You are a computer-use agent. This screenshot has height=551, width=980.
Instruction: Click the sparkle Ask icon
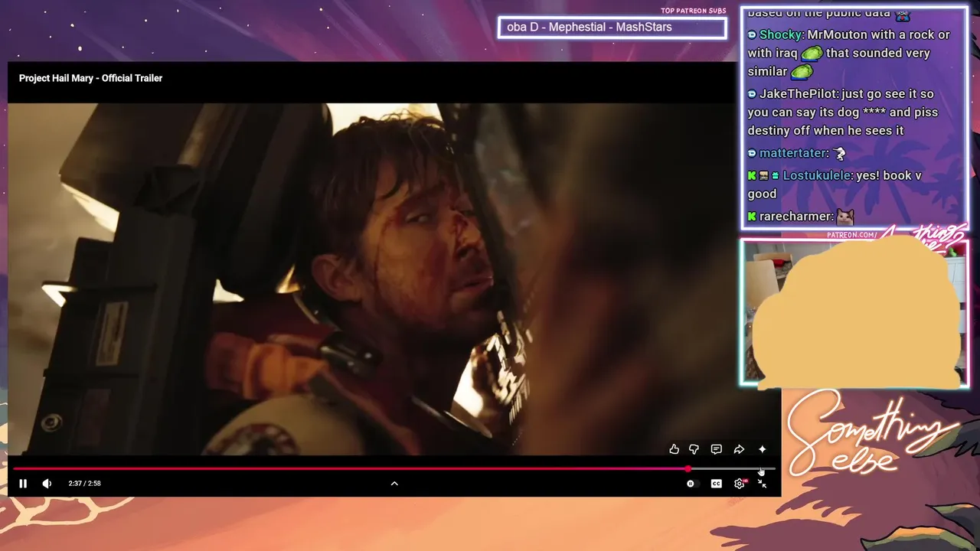tap(762, 449)
